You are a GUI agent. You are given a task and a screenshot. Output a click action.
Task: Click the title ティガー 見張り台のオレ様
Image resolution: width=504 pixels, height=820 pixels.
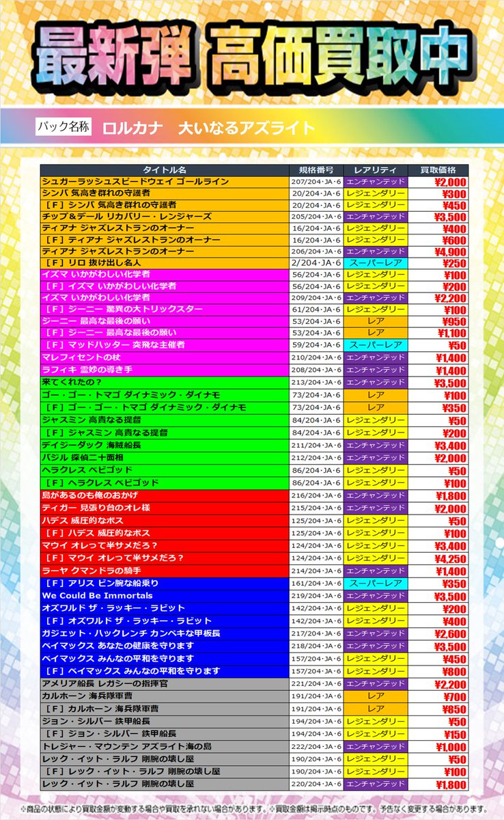pyautogui.click(x=96, y=508)
